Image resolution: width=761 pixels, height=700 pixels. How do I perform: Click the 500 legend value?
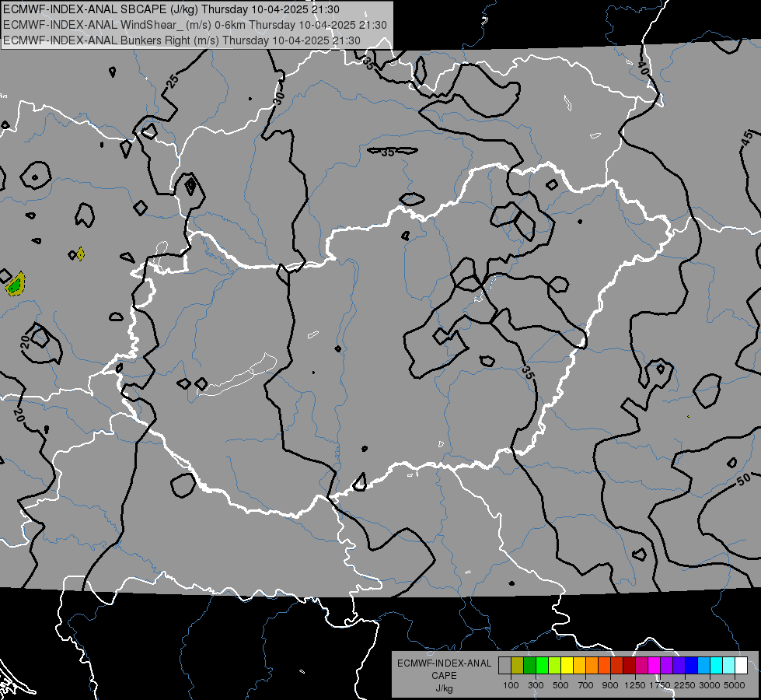pos(560,685)
